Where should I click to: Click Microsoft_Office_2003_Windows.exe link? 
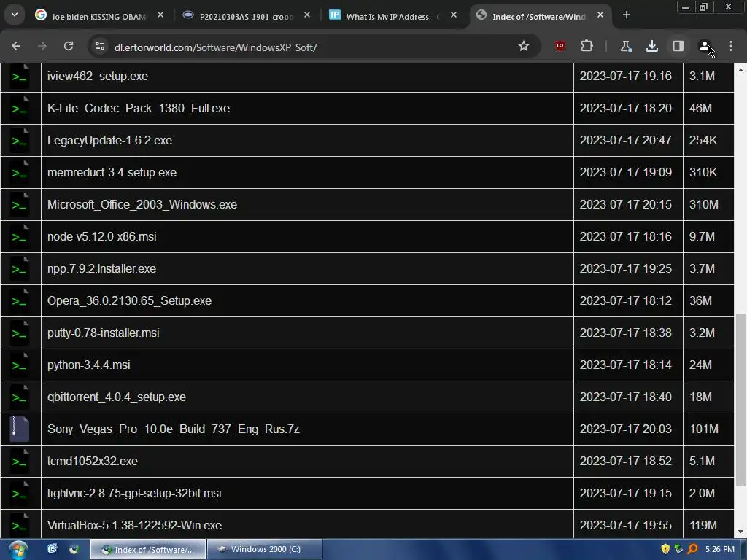(142, 204)
